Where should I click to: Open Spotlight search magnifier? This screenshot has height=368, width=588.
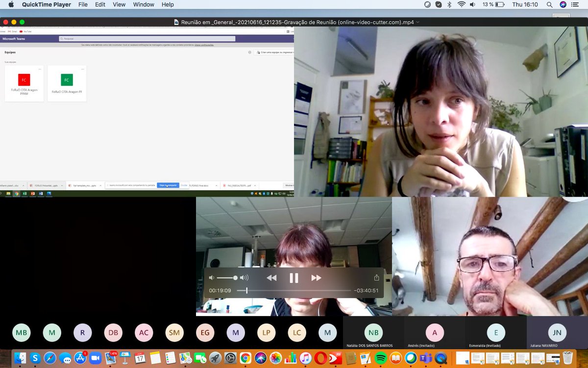click(x=550, y=4)
